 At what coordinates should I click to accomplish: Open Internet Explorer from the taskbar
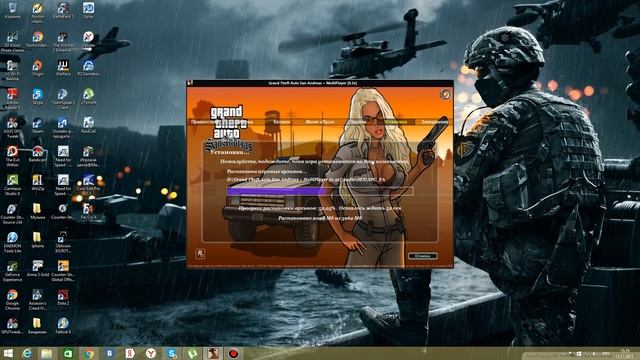(27, 353)
